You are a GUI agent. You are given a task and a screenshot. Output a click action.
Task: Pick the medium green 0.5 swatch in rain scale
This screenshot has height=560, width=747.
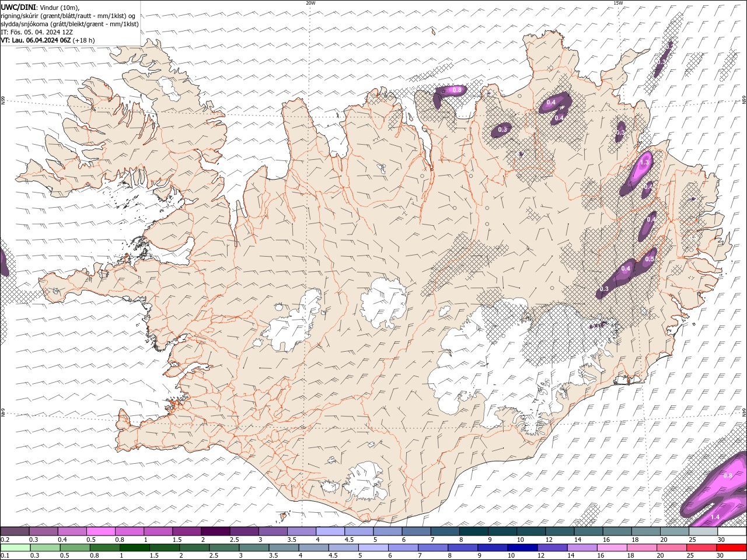click(x=75, y=548)
